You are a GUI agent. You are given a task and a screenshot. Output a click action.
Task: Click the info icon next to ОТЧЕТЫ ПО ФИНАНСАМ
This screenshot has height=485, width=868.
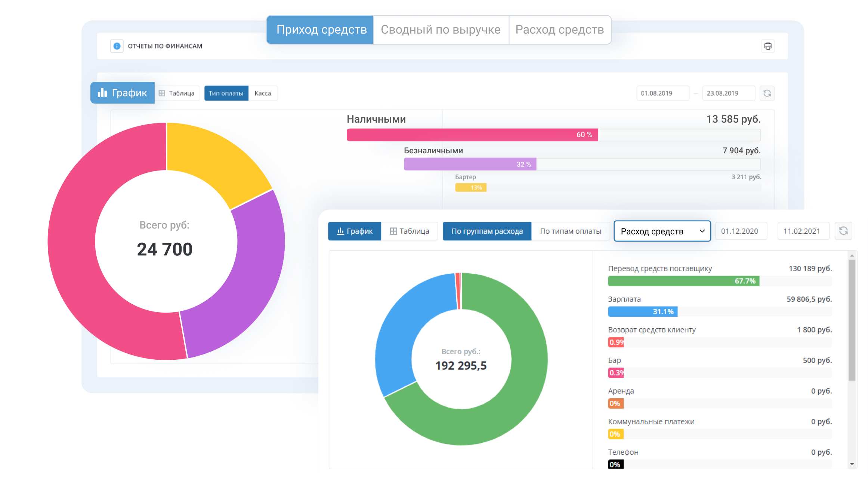116,46
